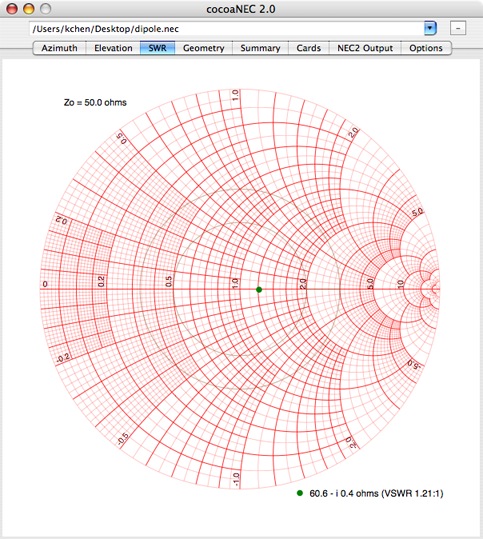Screen dimensions: 483x539
Task: Select the SWR tab
Action: (x=157, y=48)
